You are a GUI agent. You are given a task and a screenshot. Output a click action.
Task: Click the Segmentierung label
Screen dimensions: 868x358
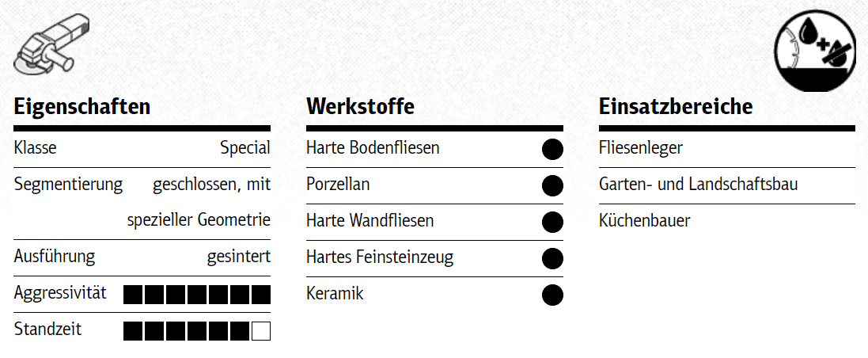pyautogui.click(x=68, y=185)
